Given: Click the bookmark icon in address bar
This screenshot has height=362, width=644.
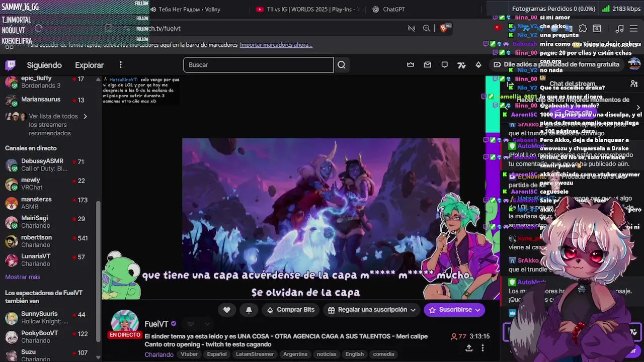Looking at the screenshot, I should click(x=108, y=28).
